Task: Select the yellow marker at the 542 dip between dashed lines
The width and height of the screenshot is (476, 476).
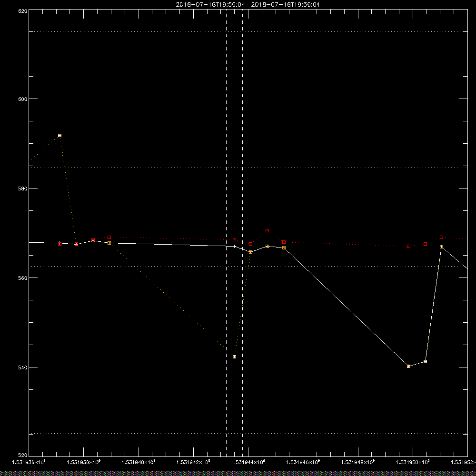Action: pos(234,357)
